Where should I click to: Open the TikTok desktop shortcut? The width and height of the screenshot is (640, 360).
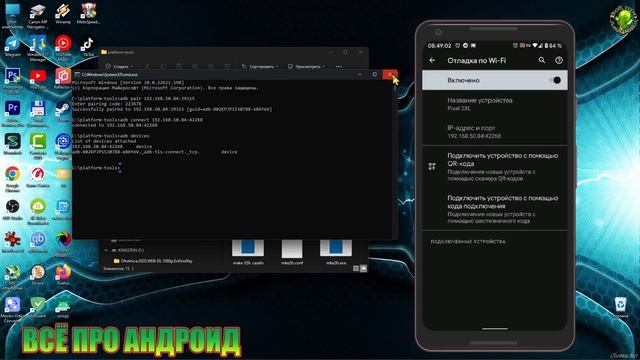pyautogui.click(x=88, y=46)
